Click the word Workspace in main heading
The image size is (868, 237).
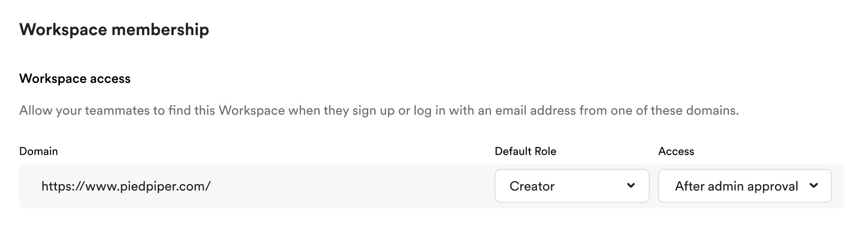[x=63, y=29]
